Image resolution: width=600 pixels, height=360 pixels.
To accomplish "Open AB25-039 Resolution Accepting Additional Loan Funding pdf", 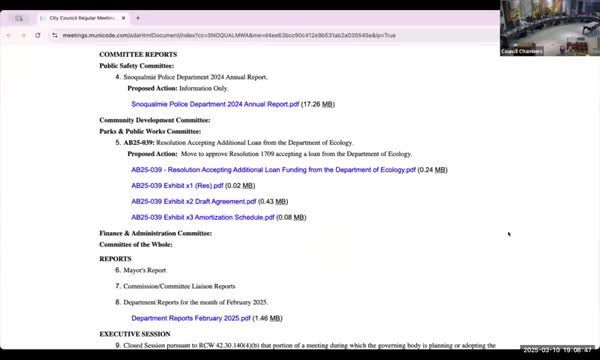I will 273,169.
